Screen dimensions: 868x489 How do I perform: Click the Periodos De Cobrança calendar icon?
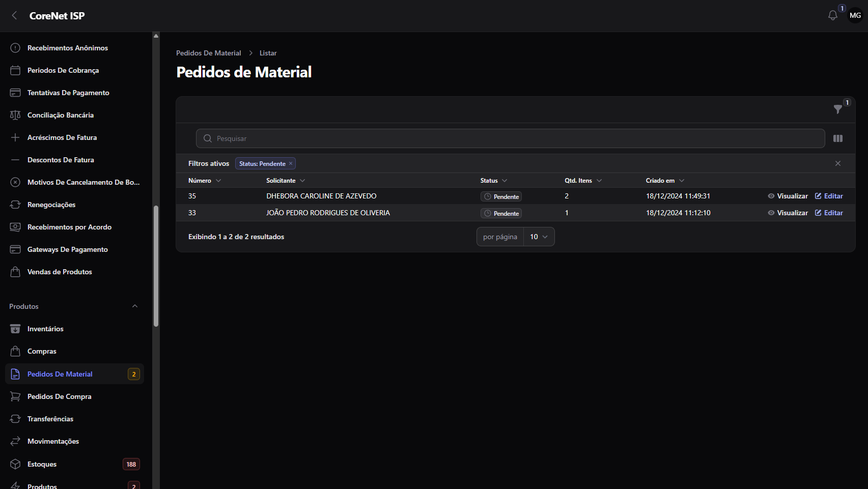click(15, 70)
